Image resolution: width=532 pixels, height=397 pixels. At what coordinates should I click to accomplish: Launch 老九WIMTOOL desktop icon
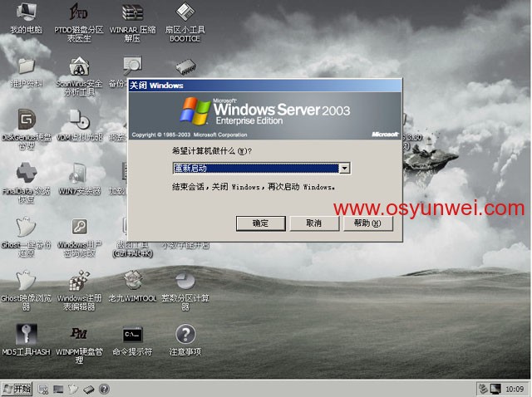(x=132, y=287)
